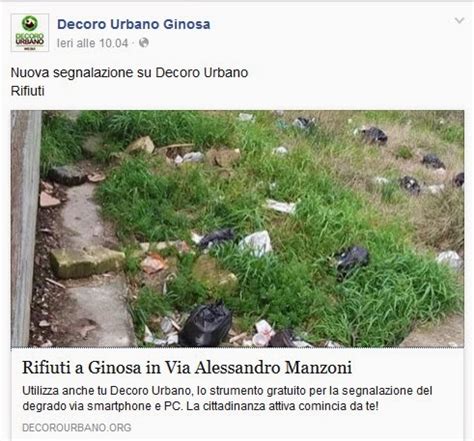Click the public globe privacy icon
This screenshot has height=441, width=474.
pos(144,43)
